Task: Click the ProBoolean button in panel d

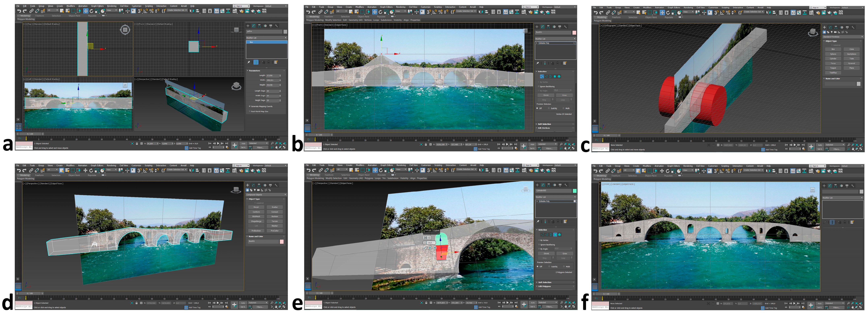Action: click(256, 231)
